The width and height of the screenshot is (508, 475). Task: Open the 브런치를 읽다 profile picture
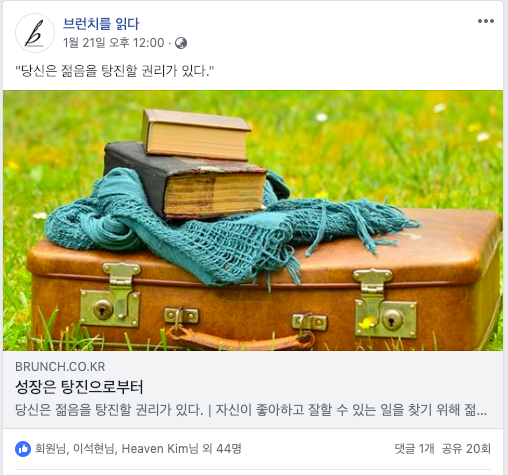click(x=35, y=33)
